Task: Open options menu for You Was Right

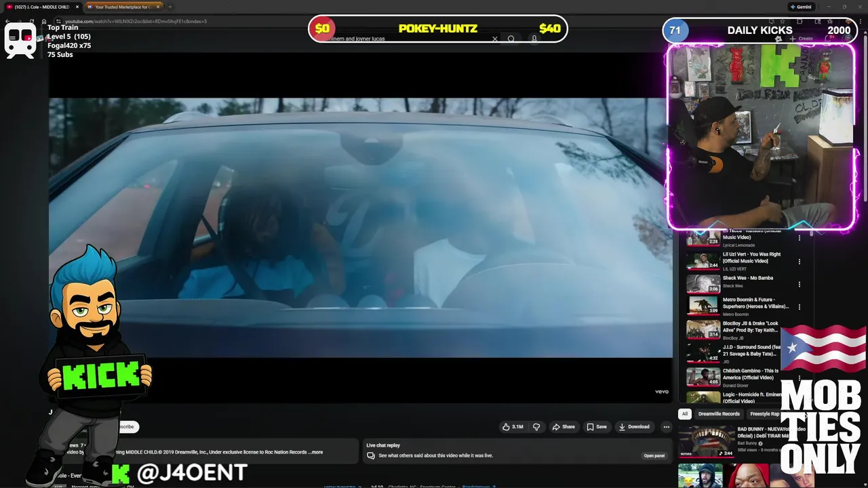Action: click(x=799, y=261)
